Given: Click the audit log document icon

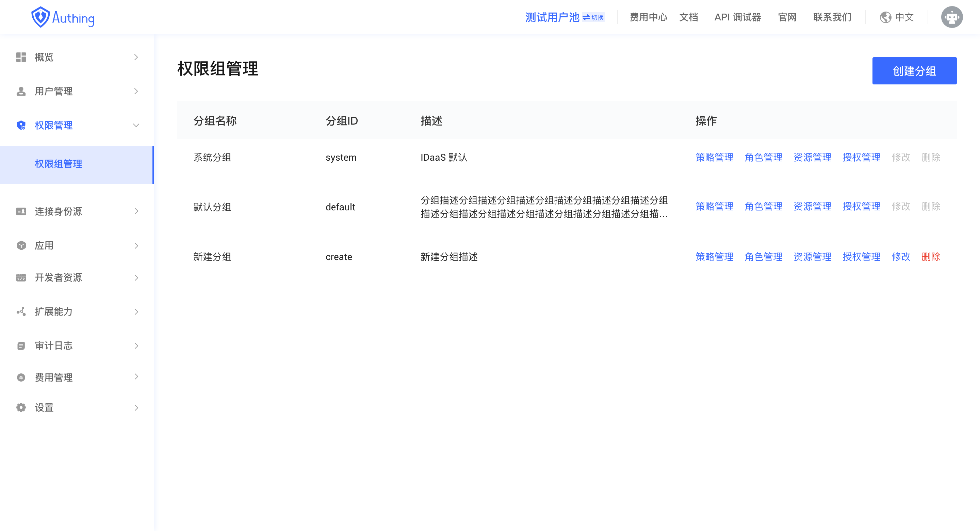Looking at the screenshot, I should pyautogui.click(x=21, y=345).
